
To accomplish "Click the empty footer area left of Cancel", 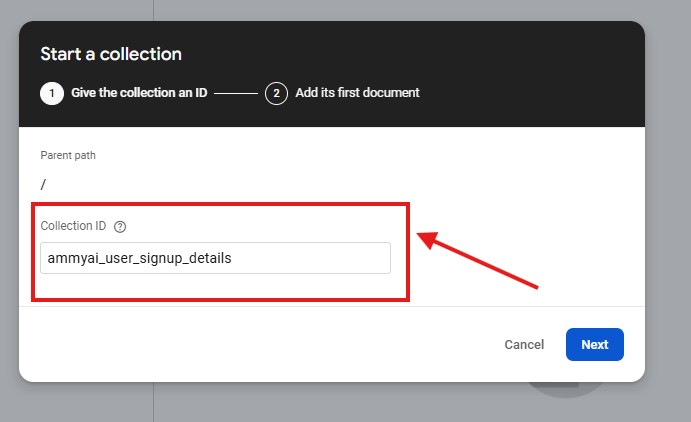I will pos(250,344).
